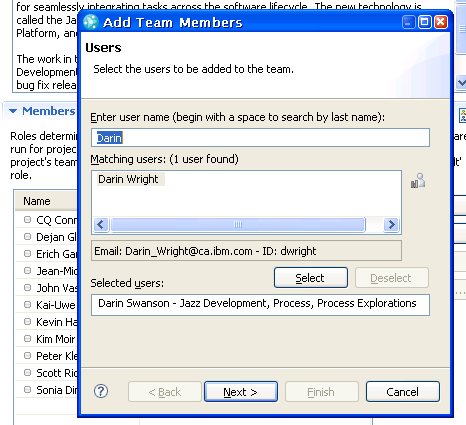
Task: Click the member icon next to CQ Conn
Action: (28, 220)
